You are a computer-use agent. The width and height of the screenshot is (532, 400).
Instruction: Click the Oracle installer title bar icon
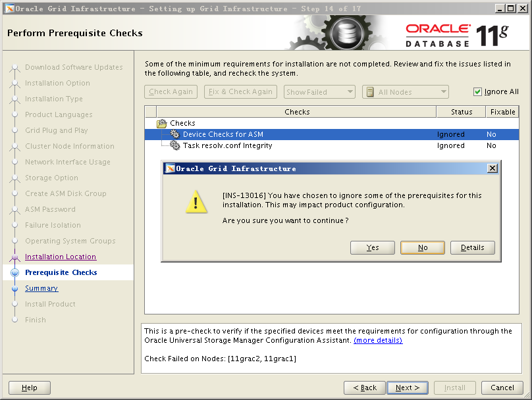[9, 9]
